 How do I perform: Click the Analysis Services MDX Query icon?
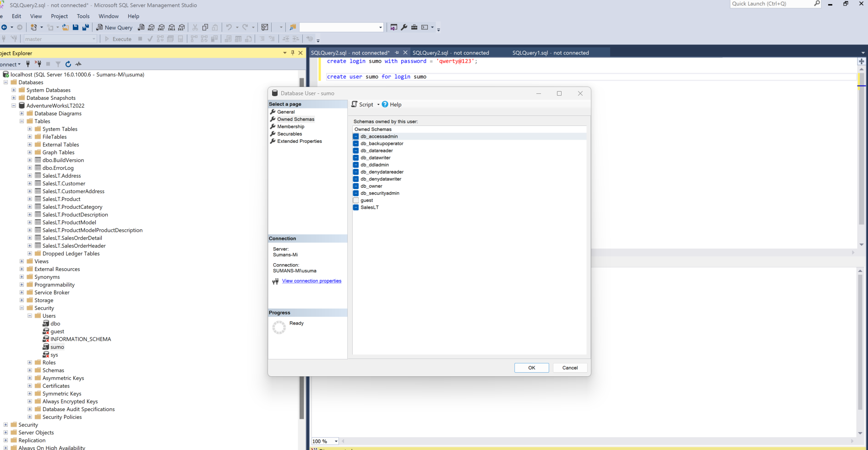click(x=151, y=27)
